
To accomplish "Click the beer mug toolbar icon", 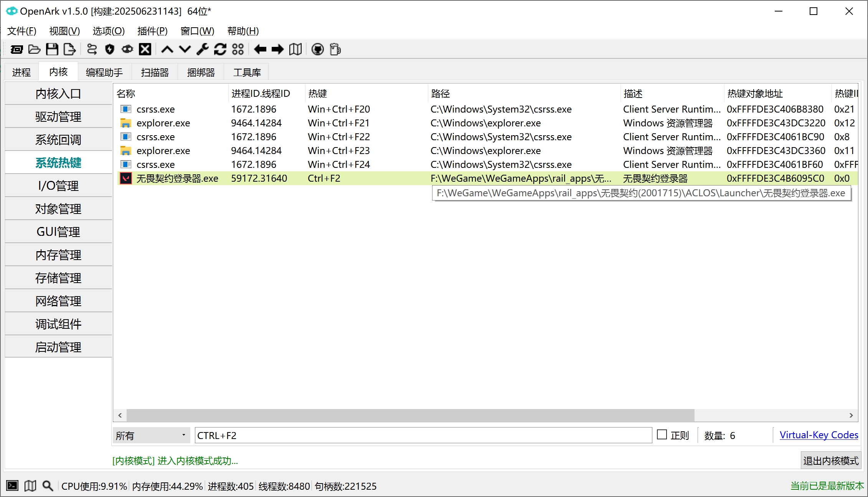I will click(335, 49).
